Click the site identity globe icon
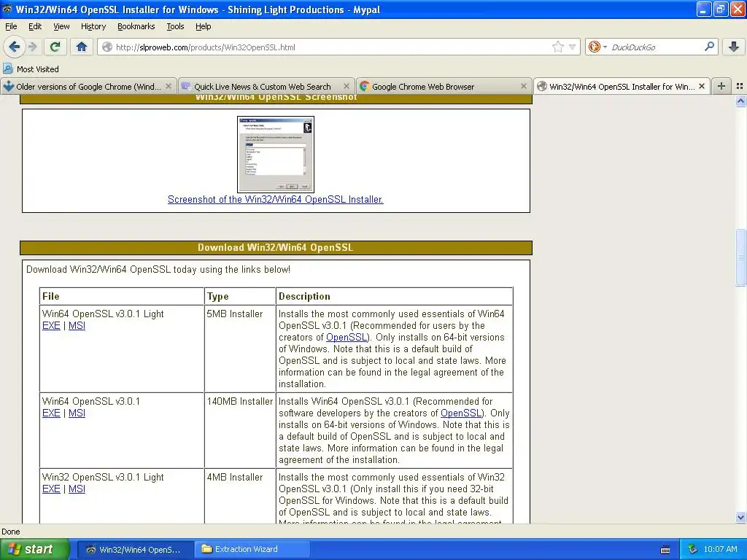 pyautogui.click(x=107, y=47)
